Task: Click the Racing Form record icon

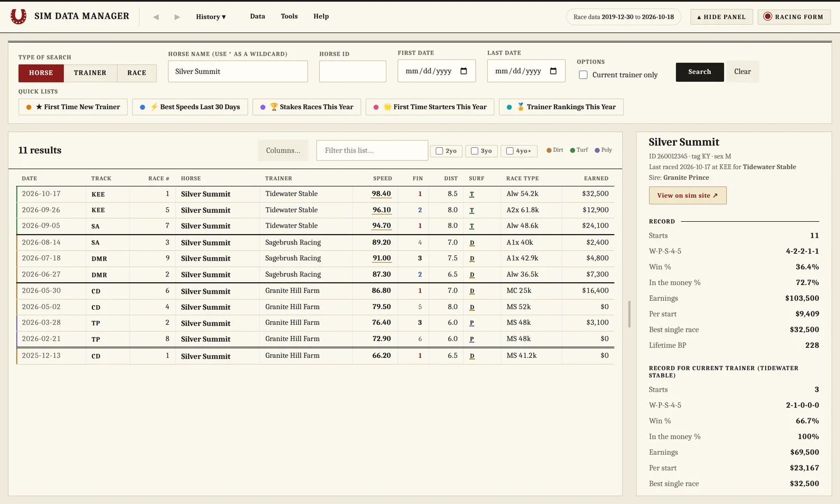Action: [x=768, y=17]
